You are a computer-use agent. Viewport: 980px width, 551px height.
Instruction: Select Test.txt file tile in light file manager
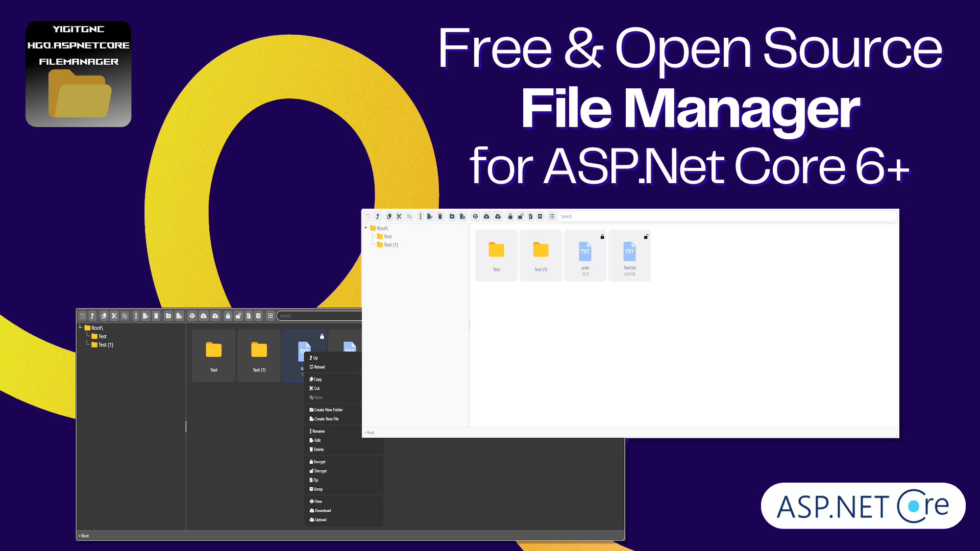pos(629,255)
